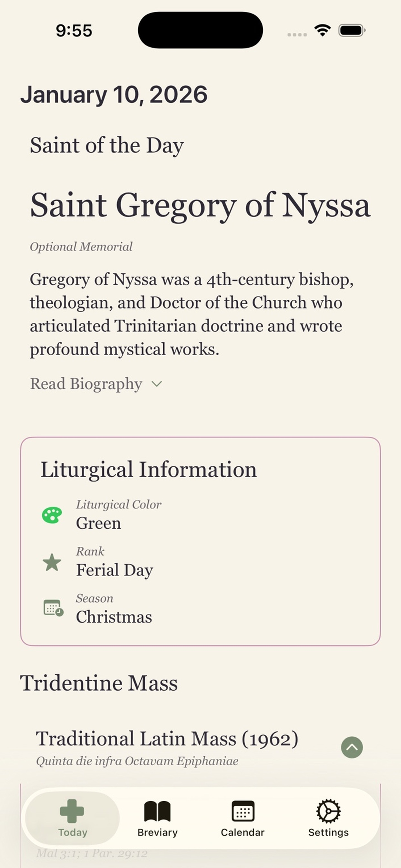Tap the battery status icon
401x868 pixels.
352,30
